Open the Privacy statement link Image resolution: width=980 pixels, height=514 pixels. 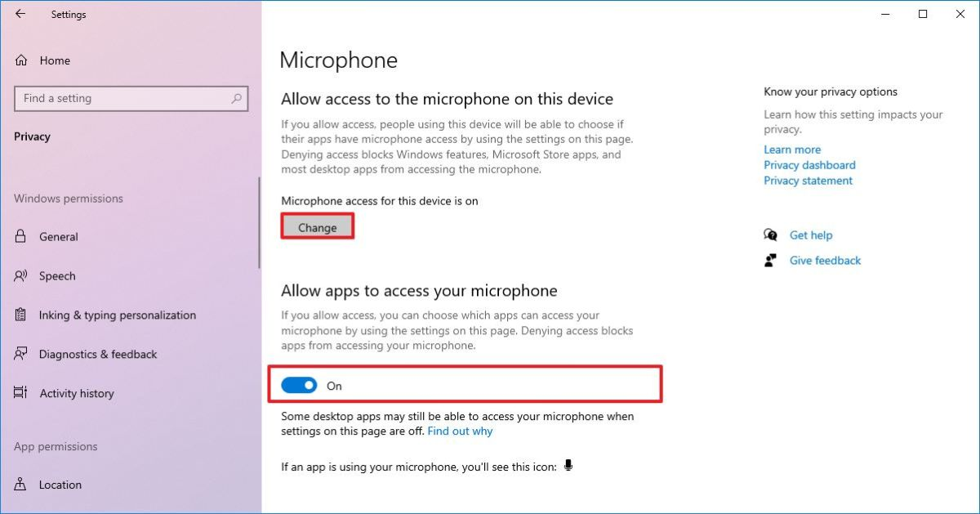point(808,181)
